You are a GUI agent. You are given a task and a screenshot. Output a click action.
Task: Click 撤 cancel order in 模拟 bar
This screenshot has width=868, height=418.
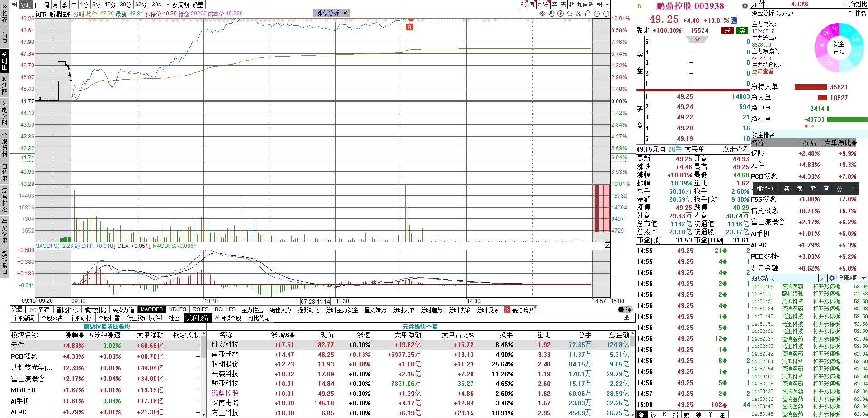813,189
